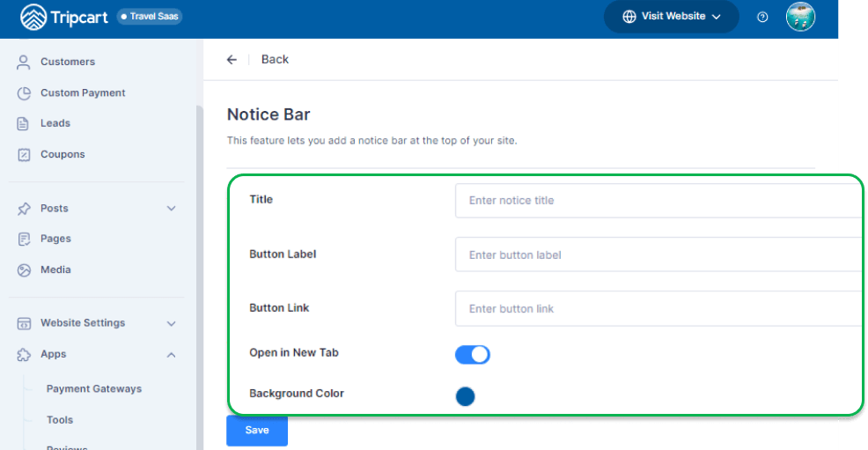Click the Coupons percent icon

click(x=24, y=154)
